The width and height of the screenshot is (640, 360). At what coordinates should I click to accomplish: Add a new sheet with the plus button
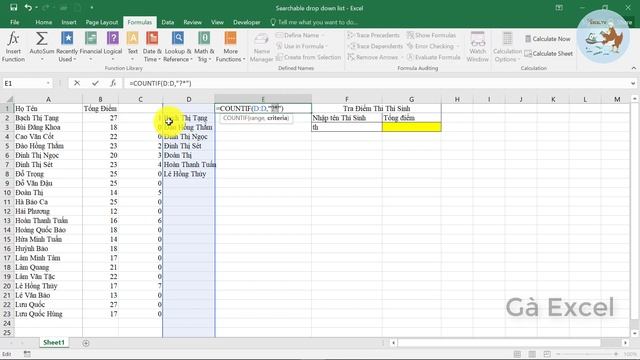coord(86,343)
